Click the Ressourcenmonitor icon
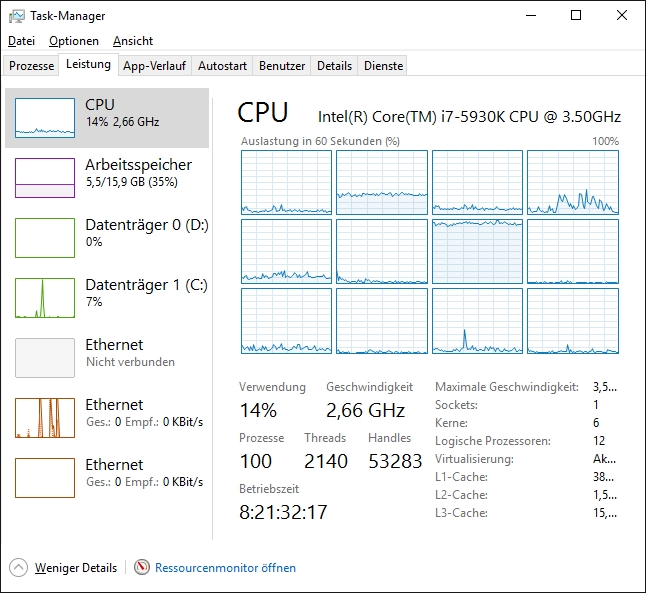This screenshot has width=646, height=593. point(142,568)
